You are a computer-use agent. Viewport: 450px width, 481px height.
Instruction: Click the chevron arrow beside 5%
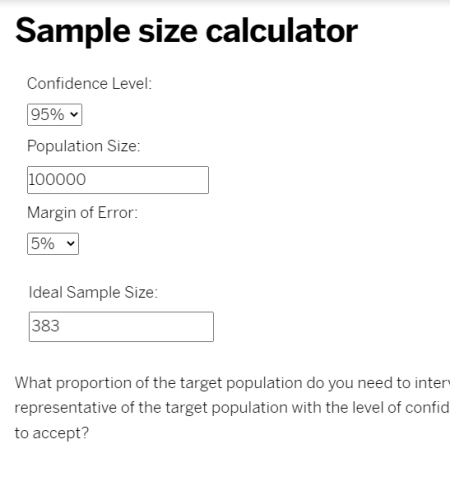tap(71, 244)
